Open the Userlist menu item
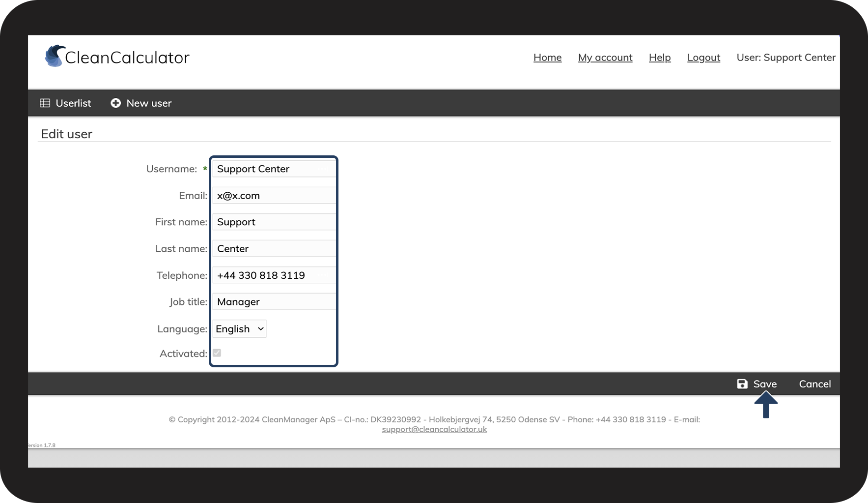Viewport: 868px width, 503px height. click(x=65, y=103)
